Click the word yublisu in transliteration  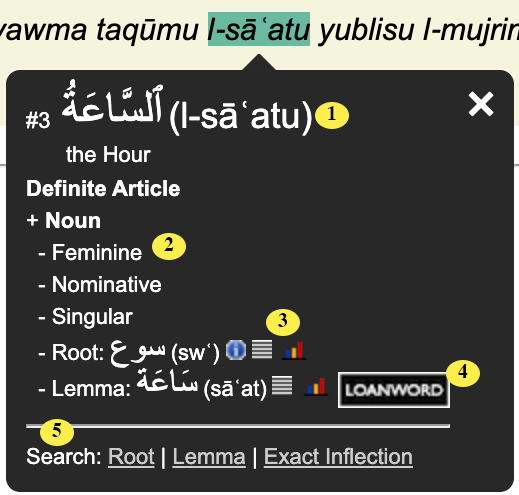point(366,30)
